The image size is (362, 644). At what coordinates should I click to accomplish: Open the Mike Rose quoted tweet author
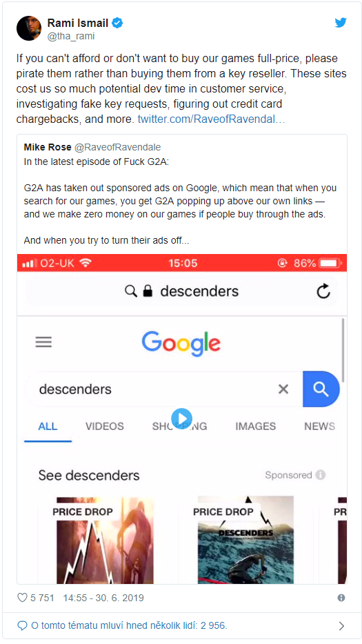point(48,147)
